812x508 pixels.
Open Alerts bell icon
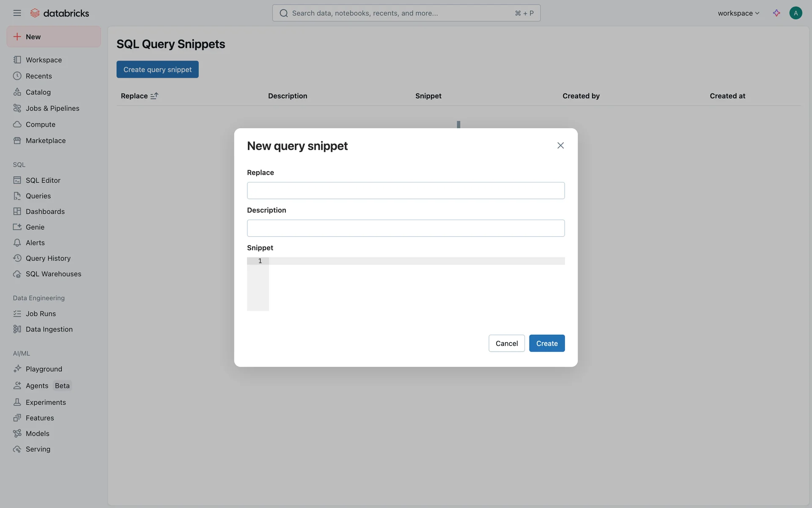[17, 243]
